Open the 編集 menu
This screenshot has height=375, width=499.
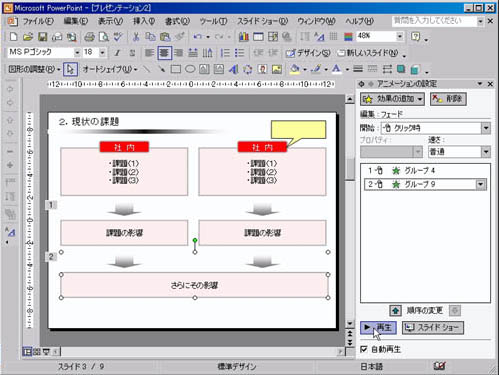(x=76, y=21)
